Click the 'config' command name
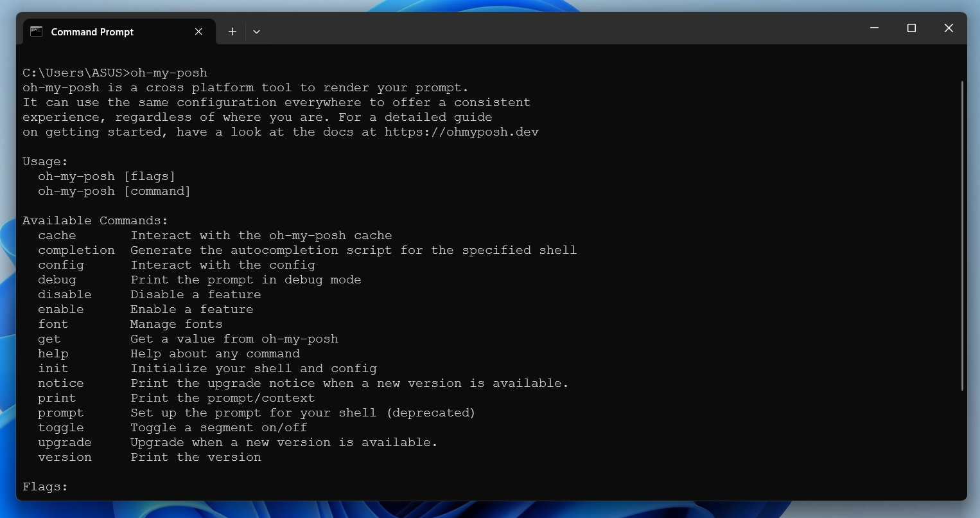 tap(61, 265)
